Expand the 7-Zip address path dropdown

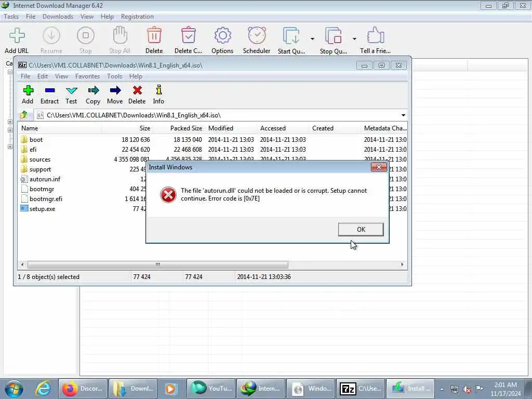[x=403, y=115]
